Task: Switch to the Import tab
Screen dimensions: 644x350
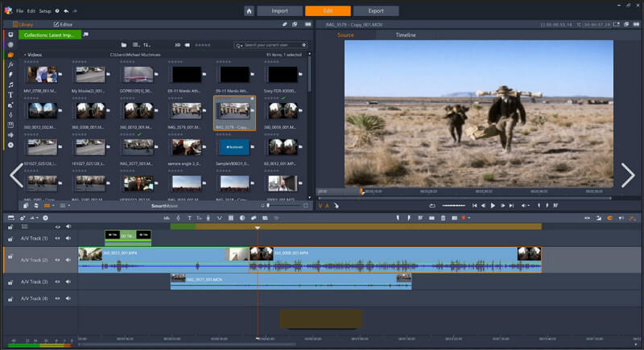Action: 279,11
